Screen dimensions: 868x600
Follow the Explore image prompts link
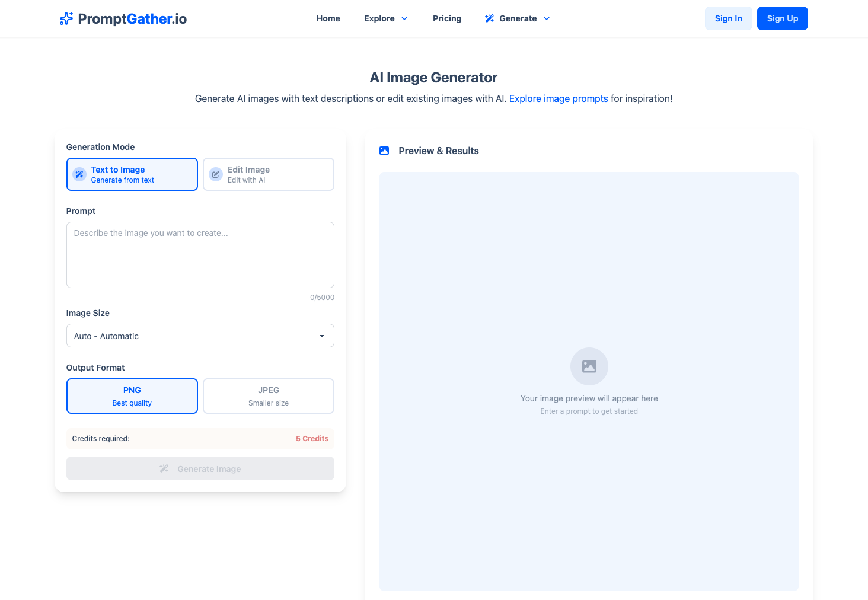558,98
